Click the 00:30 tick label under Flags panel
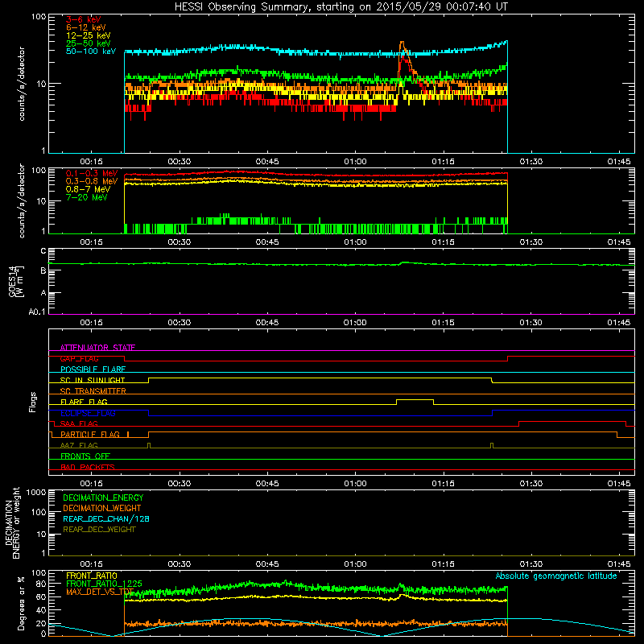The image size is (644, 644). (x=179, y=484)
